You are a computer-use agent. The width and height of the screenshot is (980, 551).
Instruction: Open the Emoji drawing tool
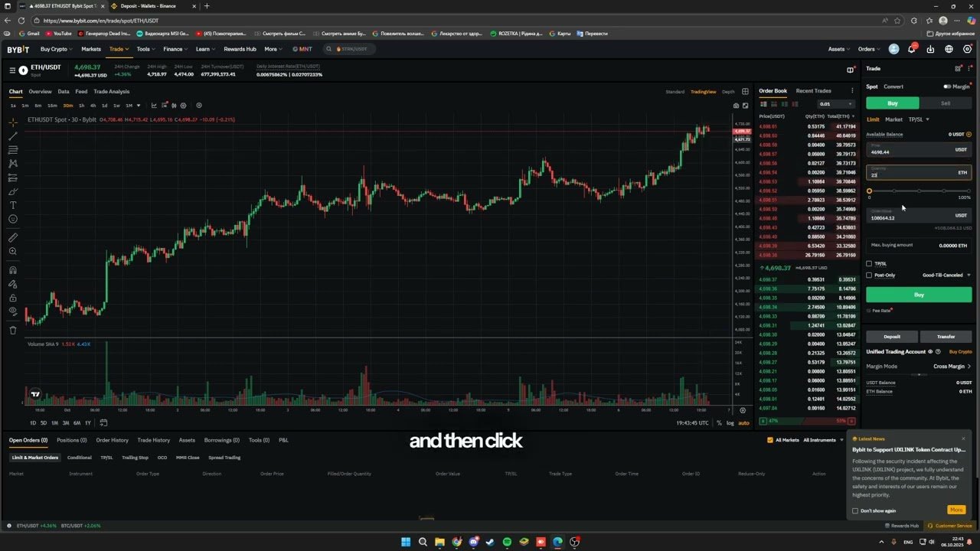(13, 219)
